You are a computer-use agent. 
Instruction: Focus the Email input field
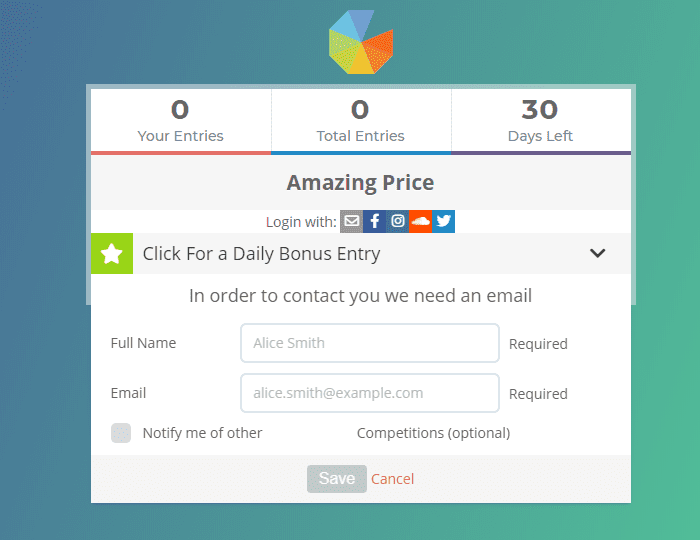click(370, 393)
